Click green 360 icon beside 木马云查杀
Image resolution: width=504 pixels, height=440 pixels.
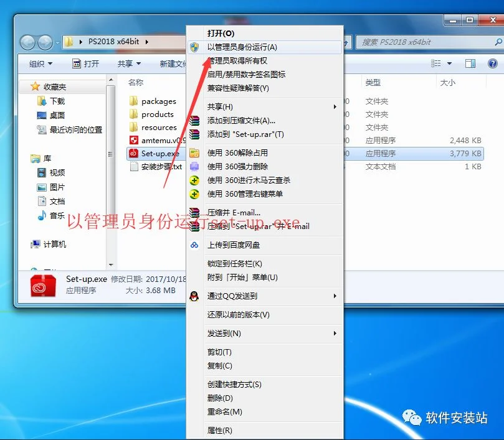[x=194, y=180]
